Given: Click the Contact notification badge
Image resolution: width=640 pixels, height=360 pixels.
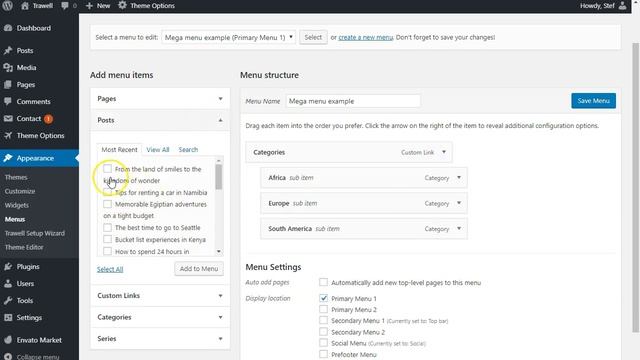Looking at the screenshot, I should [48, 119].
